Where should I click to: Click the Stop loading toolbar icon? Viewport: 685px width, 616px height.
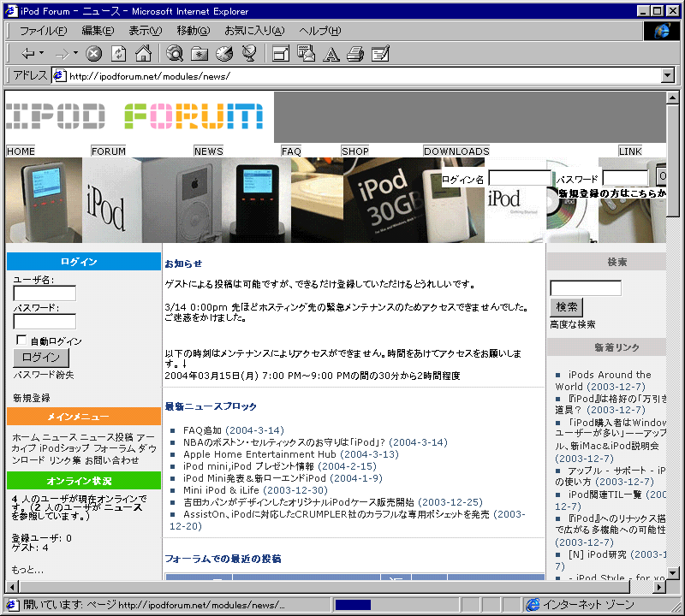pos(93,54)
